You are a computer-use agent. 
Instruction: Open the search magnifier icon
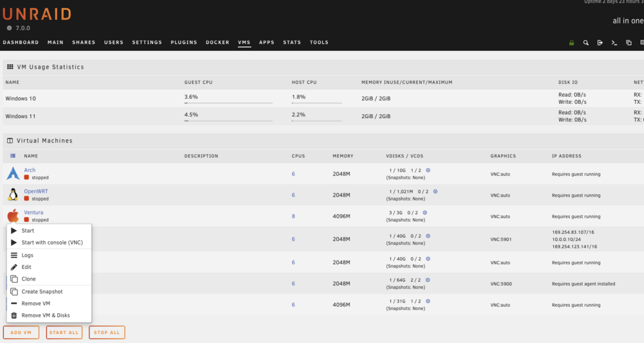[x=585, y=43]
